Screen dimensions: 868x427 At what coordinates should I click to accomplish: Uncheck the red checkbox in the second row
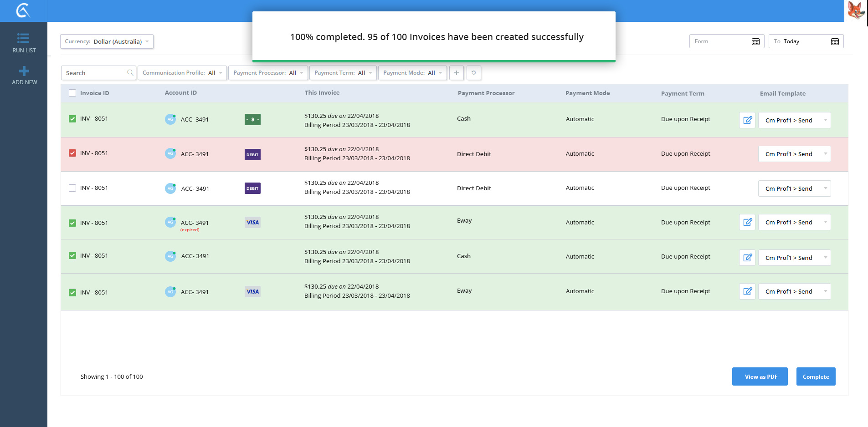click(x=72, y=153)
